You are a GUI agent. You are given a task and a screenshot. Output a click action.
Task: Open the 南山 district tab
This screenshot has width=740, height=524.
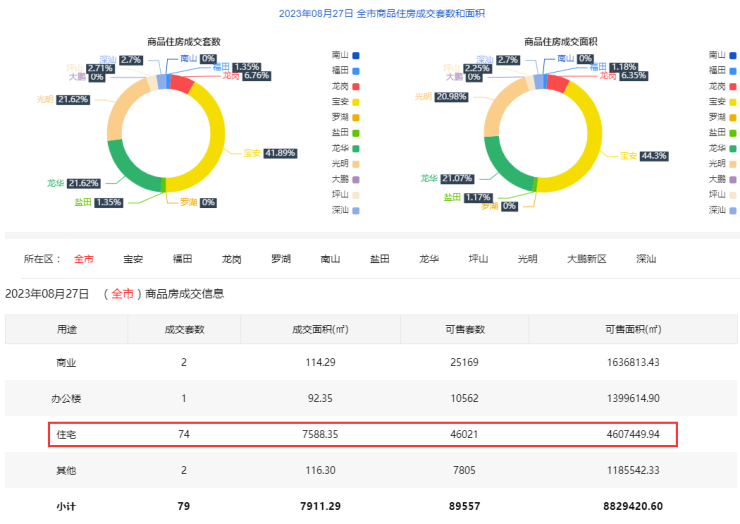click(330, 259)
